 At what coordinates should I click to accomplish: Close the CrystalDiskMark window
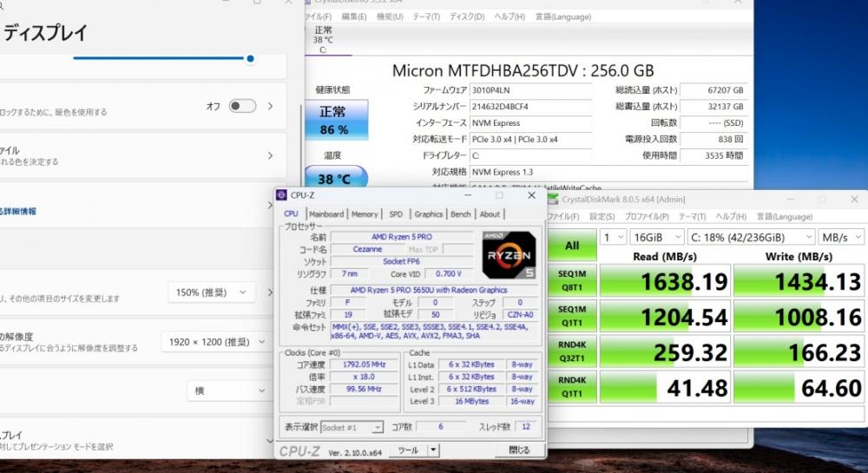click(854, 199)
